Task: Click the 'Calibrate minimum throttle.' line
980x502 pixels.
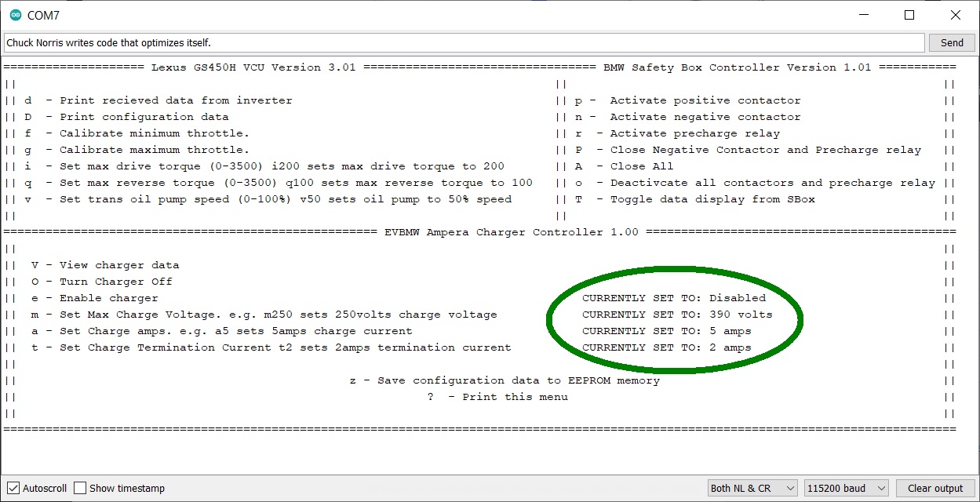Action: pyautogui.click(x=137, y=133)
